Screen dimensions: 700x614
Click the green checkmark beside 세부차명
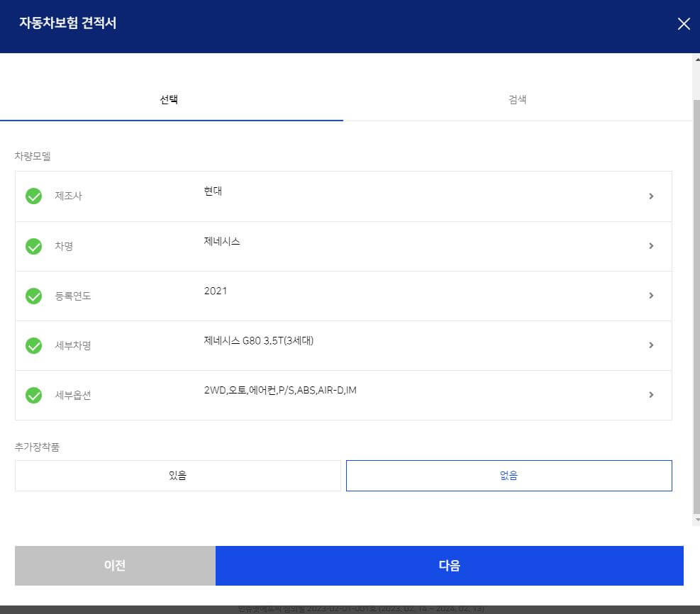33,345
